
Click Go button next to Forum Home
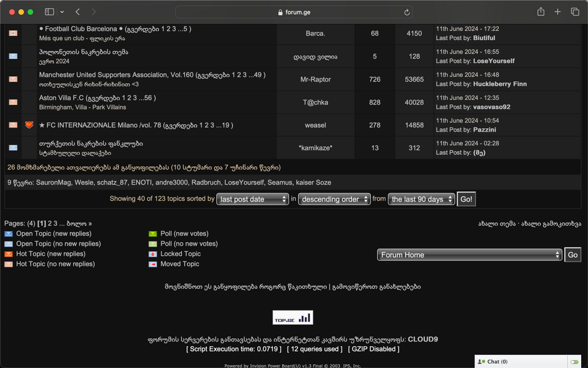572,255
